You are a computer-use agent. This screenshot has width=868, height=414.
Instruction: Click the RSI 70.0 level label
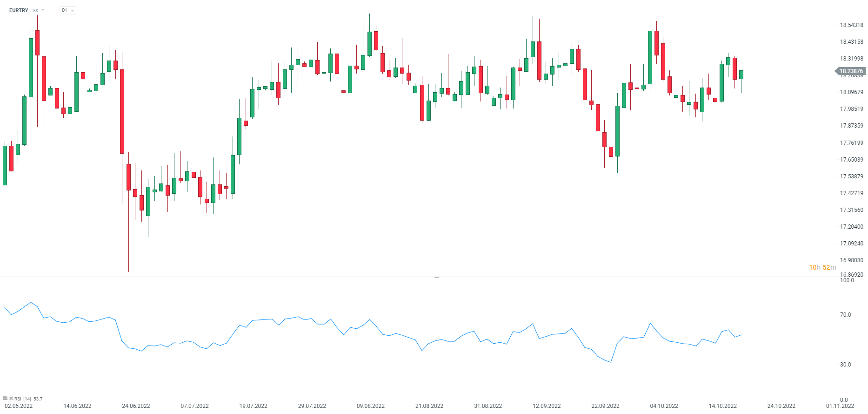point(845,315)
